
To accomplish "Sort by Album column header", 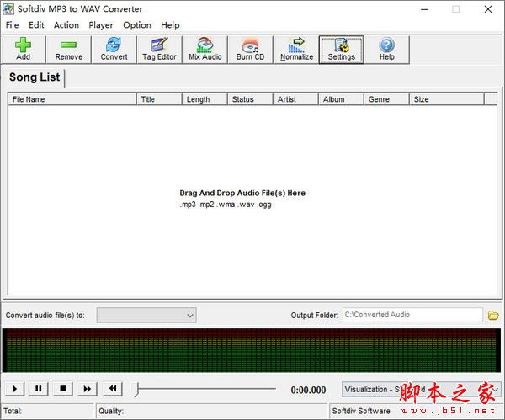I will pos(341,99).
